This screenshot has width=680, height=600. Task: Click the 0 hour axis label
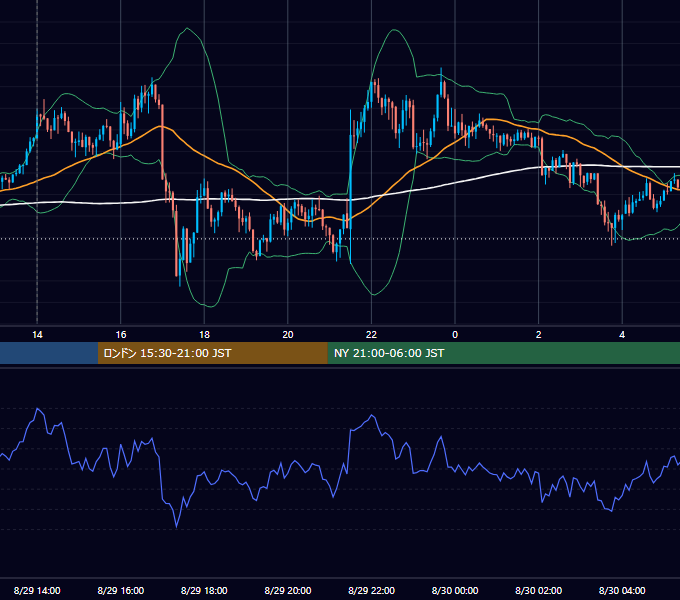(x=455, y=335)
